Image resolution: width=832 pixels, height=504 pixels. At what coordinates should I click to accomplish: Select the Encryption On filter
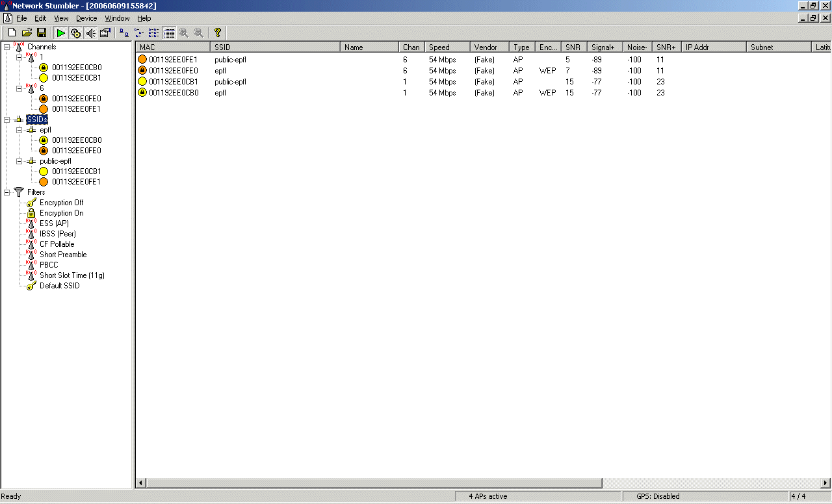pyautogui.click(x=61, y=213)
